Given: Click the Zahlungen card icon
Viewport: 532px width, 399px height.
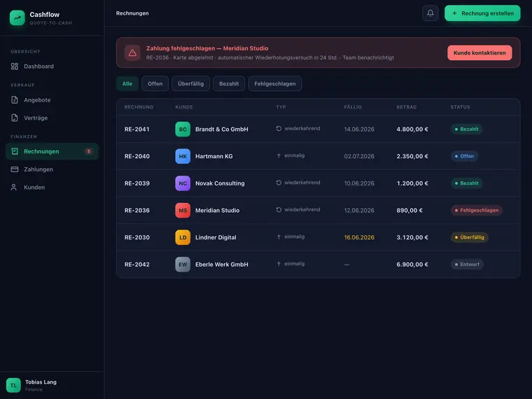Looking at the screenshot, I should 15,169.
